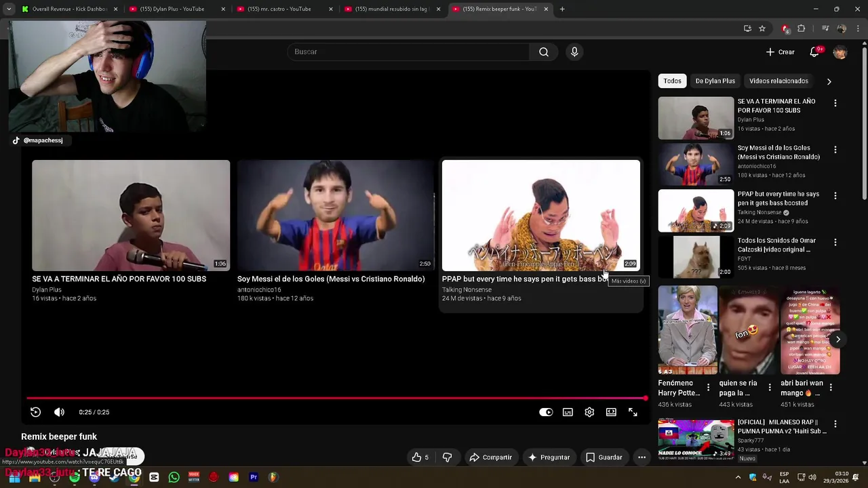The image size is (868, 488).
Task: Open the end-screen SE VA A TERMINAR EL AÑO thumbnail
Action: point(131,216)
